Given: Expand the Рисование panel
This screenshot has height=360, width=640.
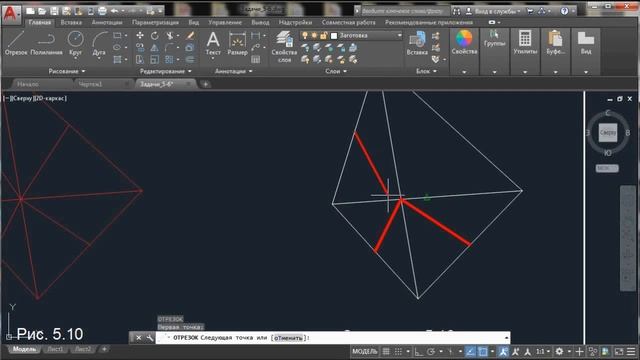Looking at the screenshot, I should pyautogui.click(x=67, y=71).
